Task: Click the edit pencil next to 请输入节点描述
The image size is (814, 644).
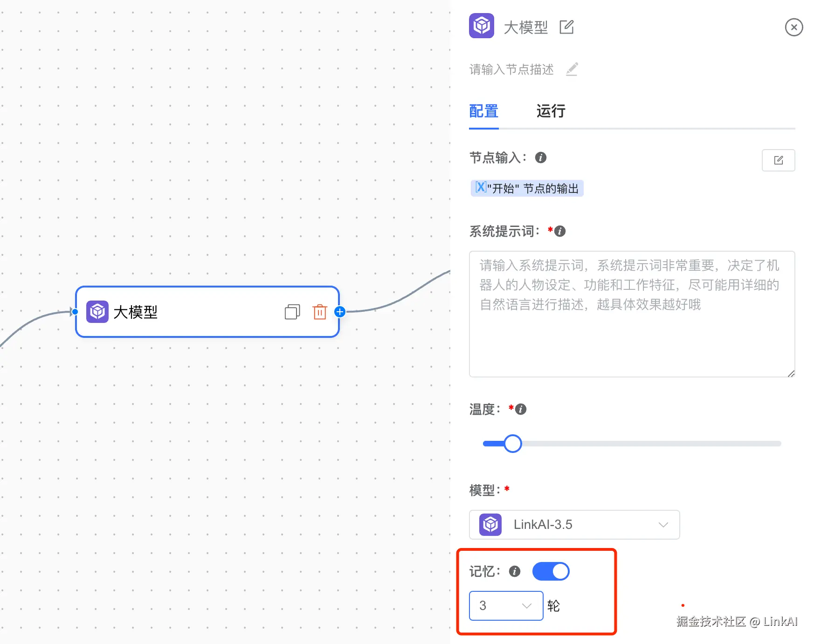Action: tap(572, 69)
